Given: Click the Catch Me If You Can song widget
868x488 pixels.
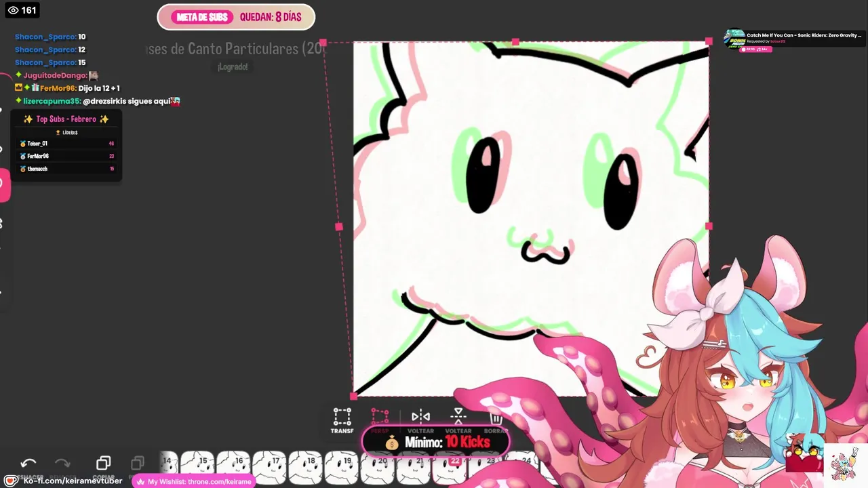Looking at the screenshot, I should [793, 39].
